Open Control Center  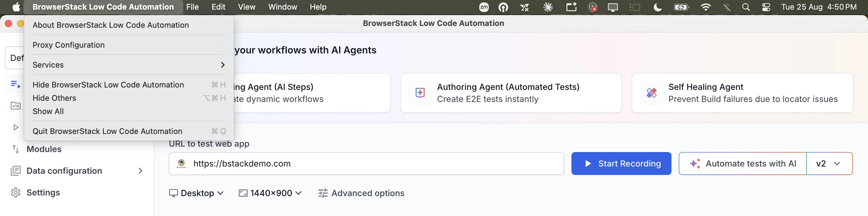(x=766, y=7)
